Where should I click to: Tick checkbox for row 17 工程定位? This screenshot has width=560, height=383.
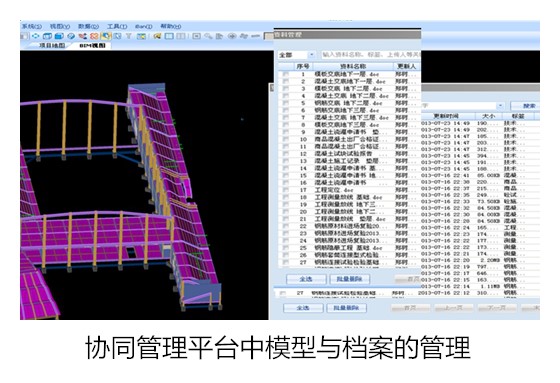click(x=286, y=190)
